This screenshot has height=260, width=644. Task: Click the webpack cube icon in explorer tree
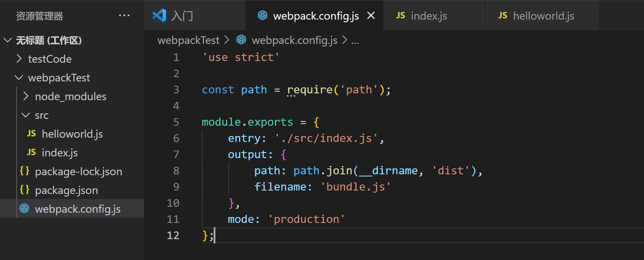25,208
